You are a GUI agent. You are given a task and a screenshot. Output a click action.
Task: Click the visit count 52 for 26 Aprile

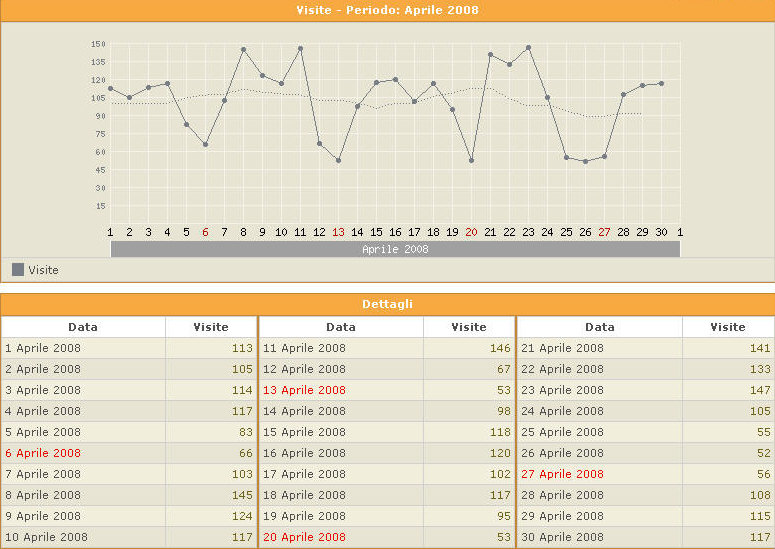pyautogui.click(x=764, y=453)
